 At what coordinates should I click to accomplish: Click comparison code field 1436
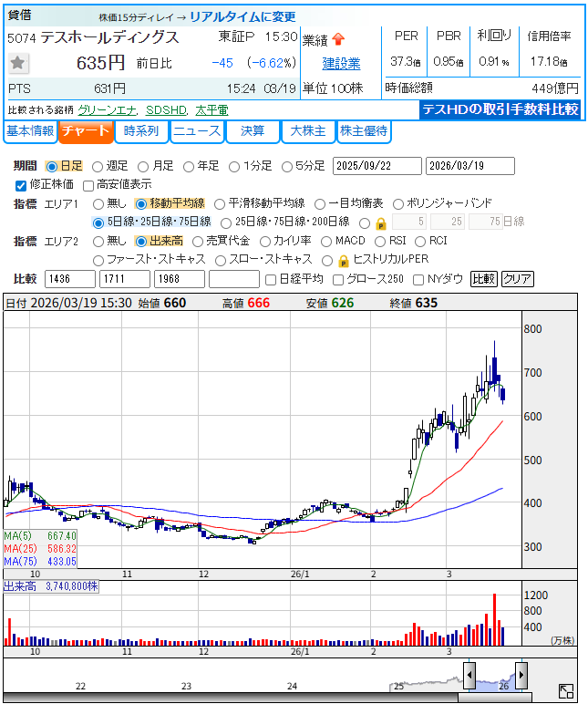click(x=70, y=279)
